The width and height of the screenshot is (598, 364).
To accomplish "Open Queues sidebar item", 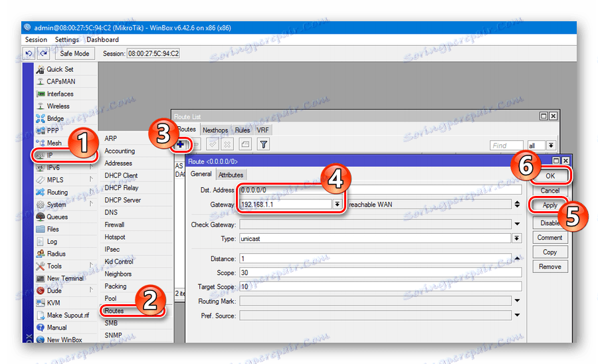I will point(66,217).
